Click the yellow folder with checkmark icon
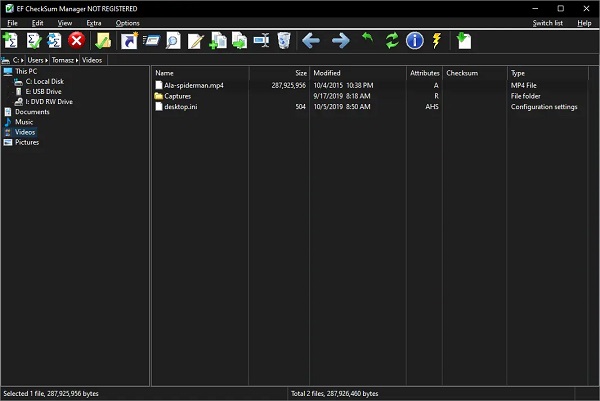The width and height of the screenshot is (600, 401). tap(103, 41)
